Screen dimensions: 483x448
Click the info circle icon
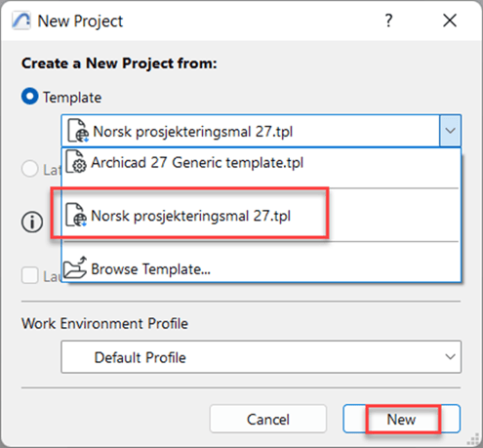pos(32,223)
